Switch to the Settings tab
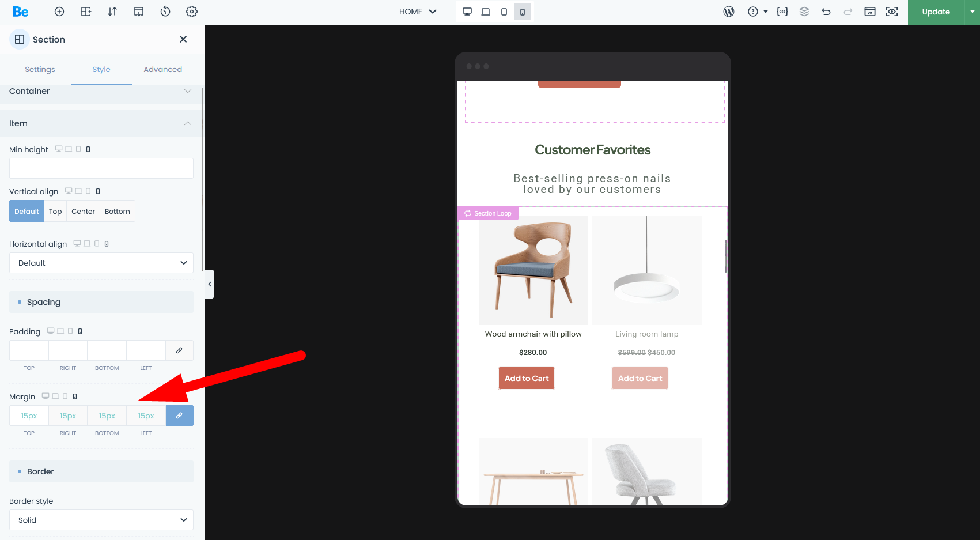The height and width of the screenshot is (540, 980). (x=40, y=69)
